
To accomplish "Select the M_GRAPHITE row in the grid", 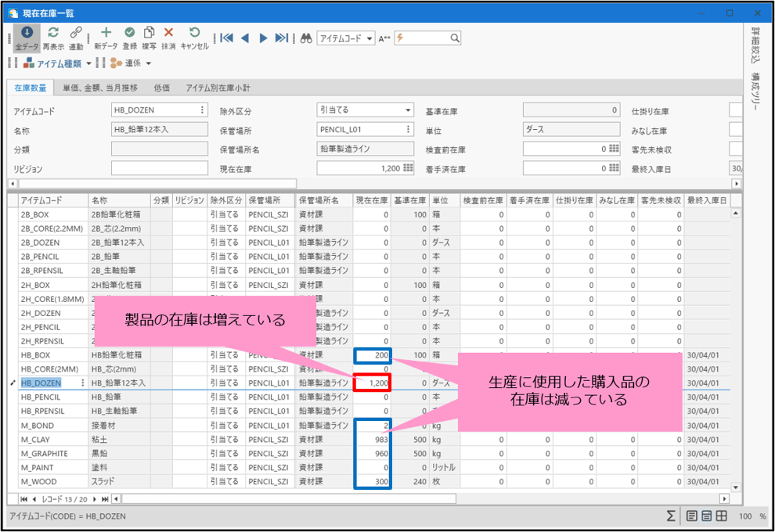I will [52, 453].
